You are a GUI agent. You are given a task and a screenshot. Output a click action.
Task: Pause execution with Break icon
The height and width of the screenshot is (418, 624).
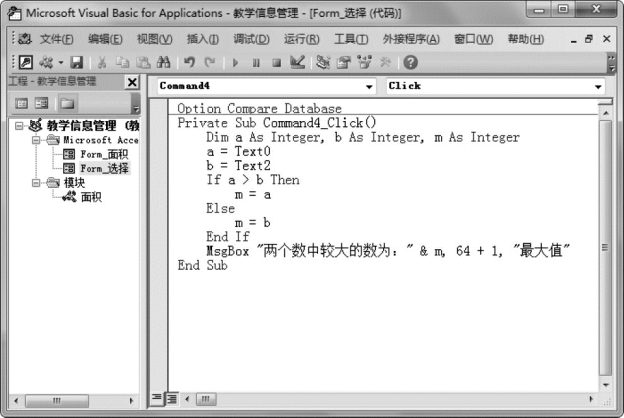point(256,63)
